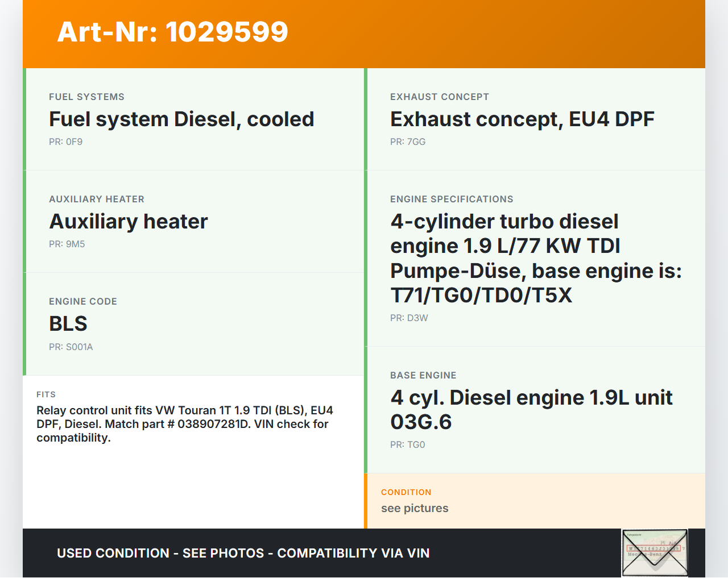
Task: Click the 4-cylinder turbo diesel engine description
Action: [535, 259]
